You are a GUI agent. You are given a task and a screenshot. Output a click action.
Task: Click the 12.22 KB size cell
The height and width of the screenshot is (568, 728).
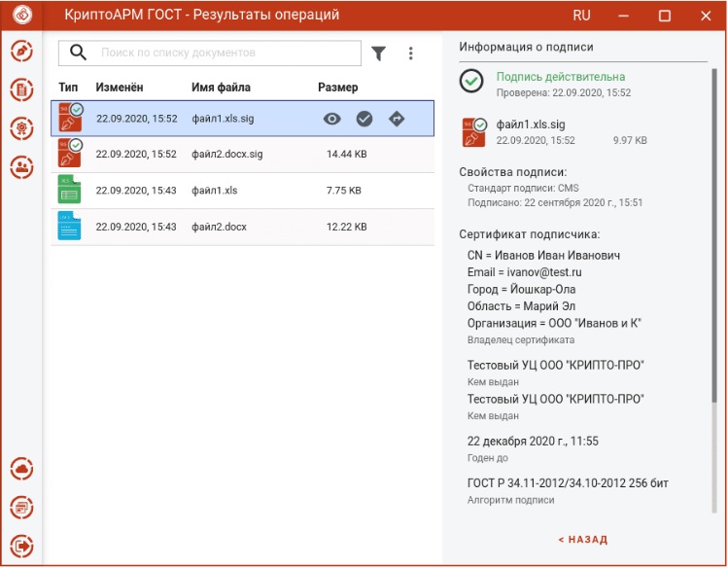point(347,227)
